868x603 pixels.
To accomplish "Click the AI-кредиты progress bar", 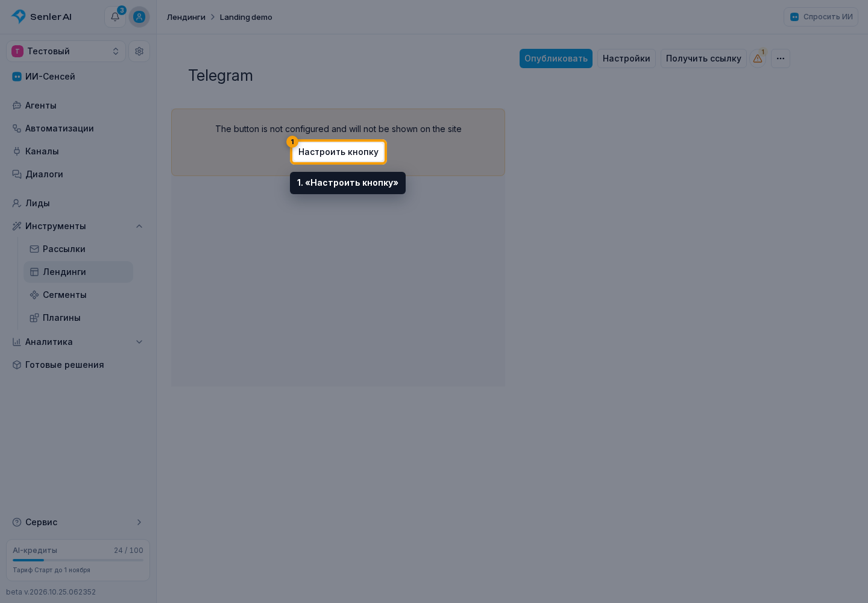I will point(78,560).
